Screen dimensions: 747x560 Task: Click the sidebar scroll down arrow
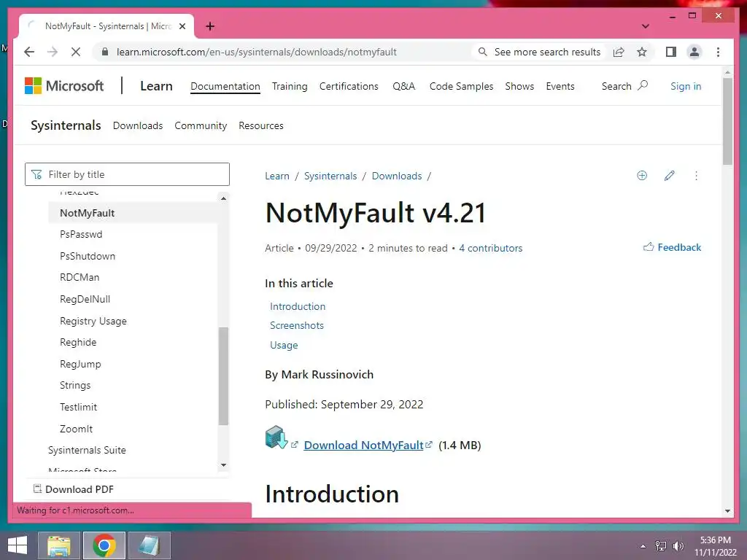223,465
